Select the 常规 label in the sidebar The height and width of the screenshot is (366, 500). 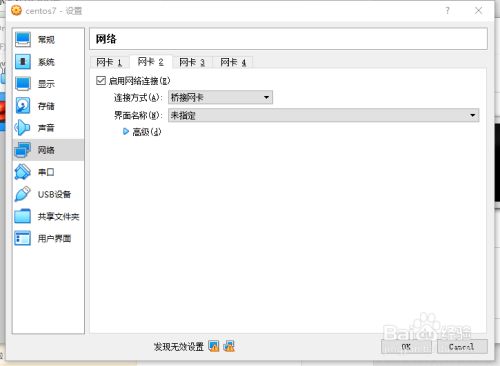tap(46, 40)
